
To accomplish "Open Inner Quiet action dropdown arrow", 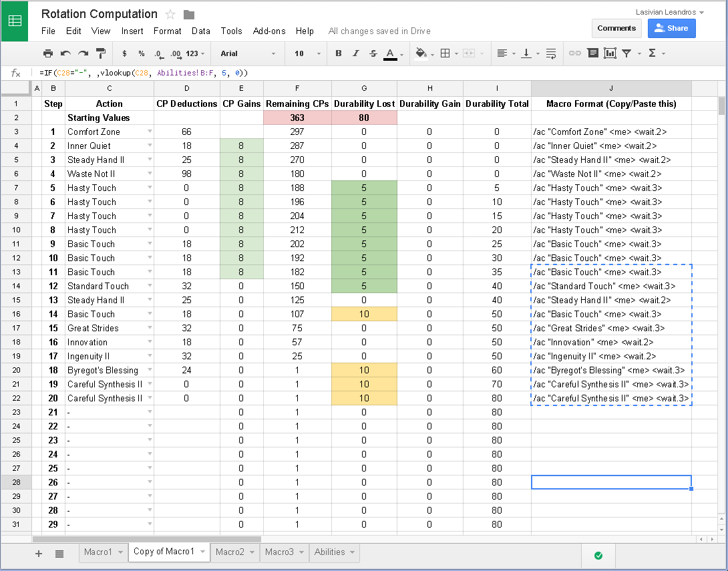I will 150,146.
